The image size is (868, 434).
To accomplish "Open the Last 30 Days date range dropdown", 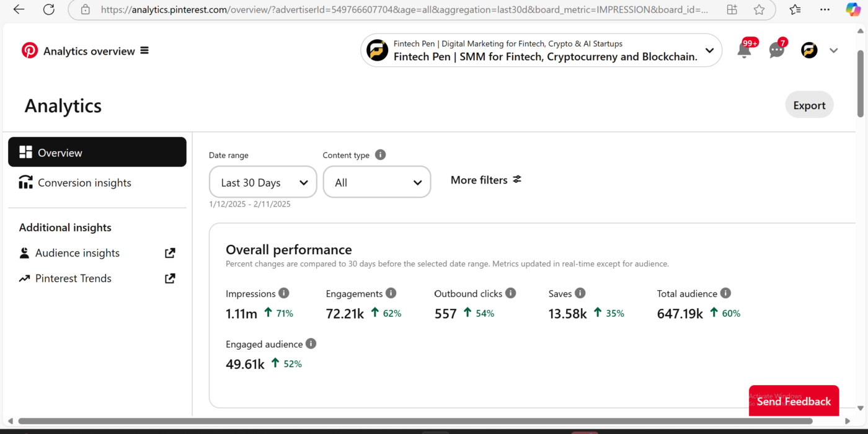I will pos(263,182).
